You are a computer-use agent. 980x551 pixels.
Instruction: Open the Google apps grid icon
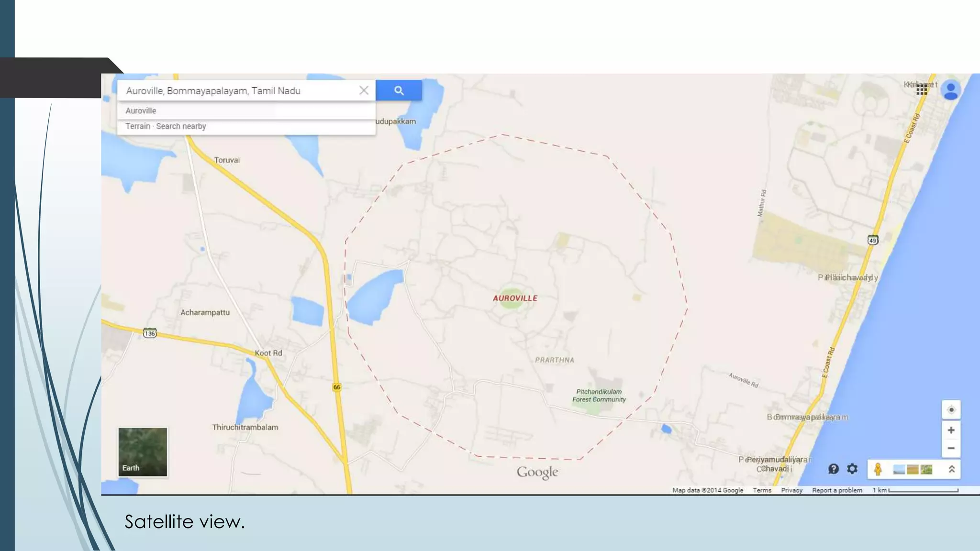(x=922, y=90)
